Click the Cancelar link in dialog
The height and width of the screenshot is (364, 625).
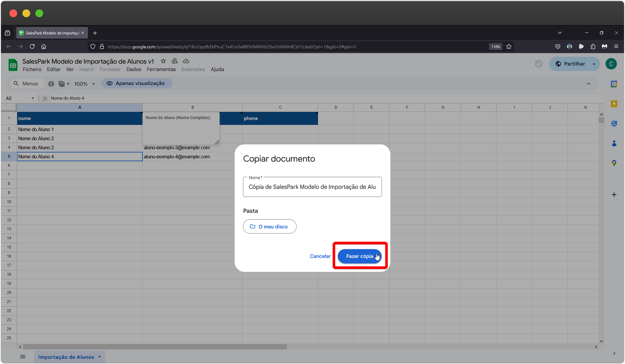(x=320, y=256)
